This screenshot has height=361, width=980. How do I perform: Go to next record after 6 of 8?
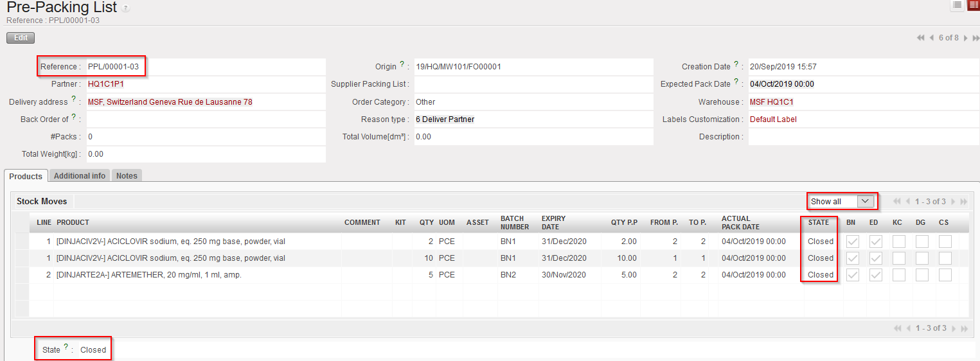coord(965,38)
